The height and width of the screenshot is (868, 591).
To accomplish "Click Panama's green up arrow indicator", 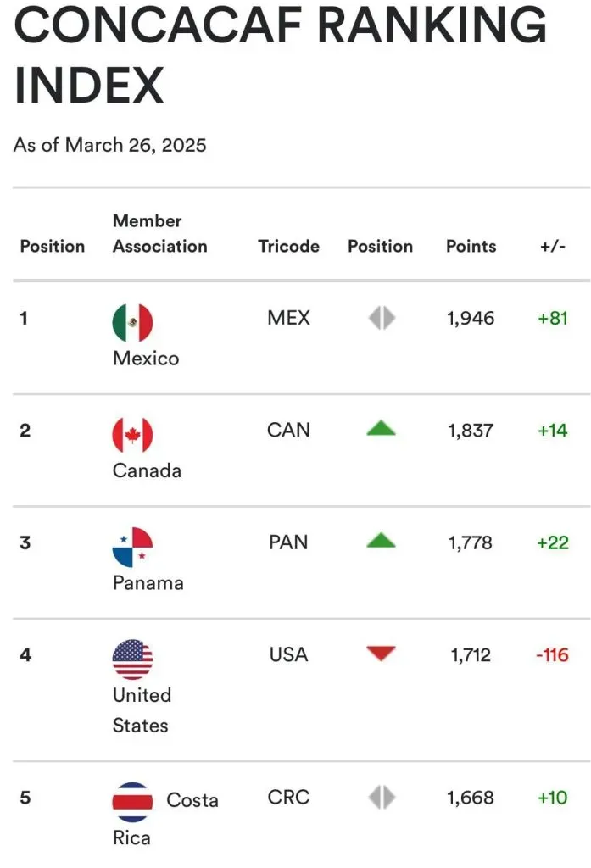I will click(x=382, y=541).
